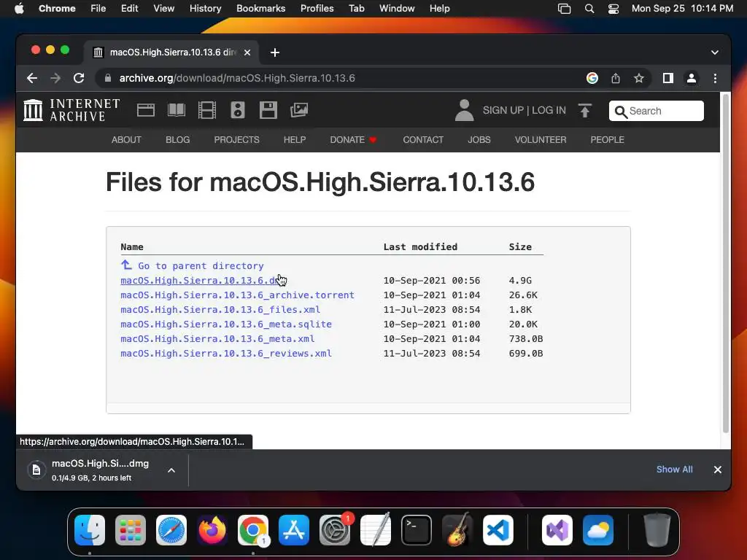This screenshot has width=747, height=560.
Task: Open PEOPLE nav item
Action: pos(608,139)
